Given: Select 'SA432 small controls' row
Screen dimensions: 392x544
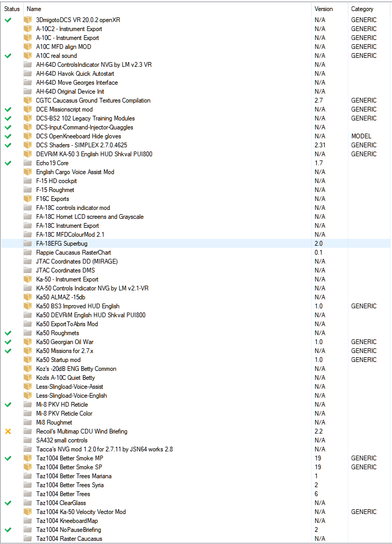Looking at the screenshot, I should (x=196, y=440).
